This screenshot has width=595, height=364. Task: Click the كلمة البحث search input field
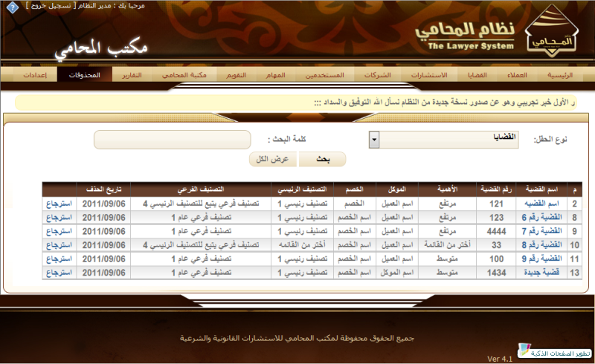[173, 140]
